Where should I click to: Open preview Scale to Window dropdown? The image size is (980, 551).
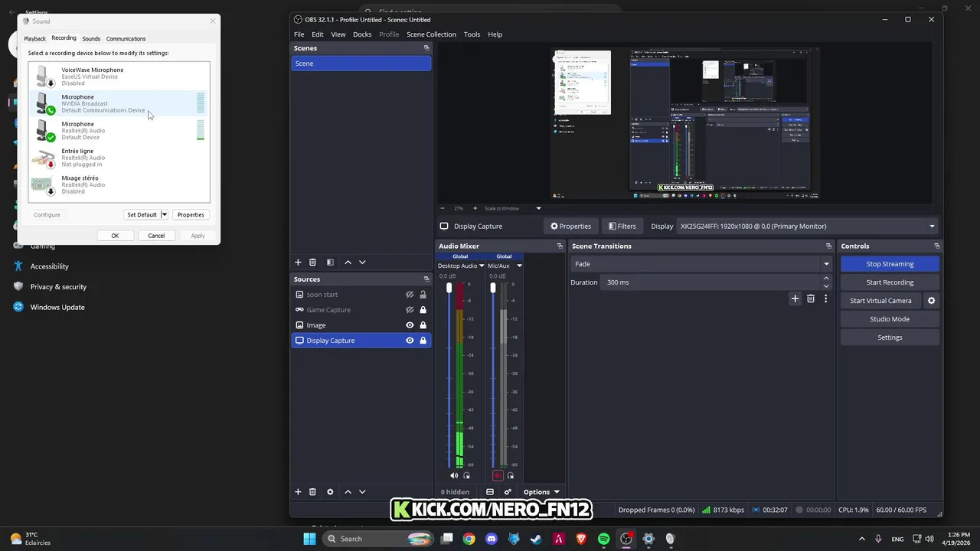pos(538,208)
